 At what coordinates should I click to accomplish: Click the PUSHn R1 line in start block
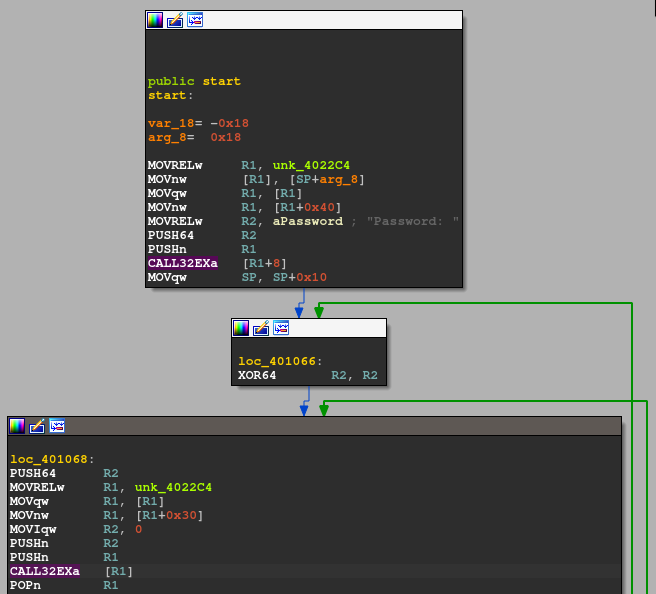(202, 249)
